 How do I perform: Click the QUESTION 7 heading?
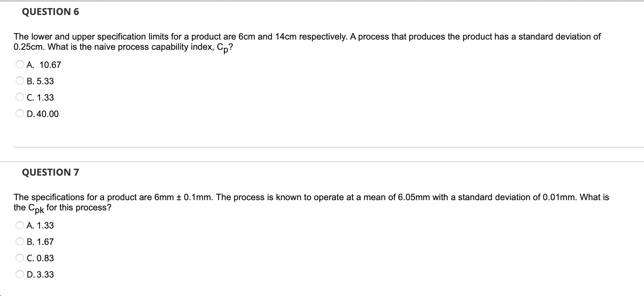pyautogui.click(x=50, y=172)
